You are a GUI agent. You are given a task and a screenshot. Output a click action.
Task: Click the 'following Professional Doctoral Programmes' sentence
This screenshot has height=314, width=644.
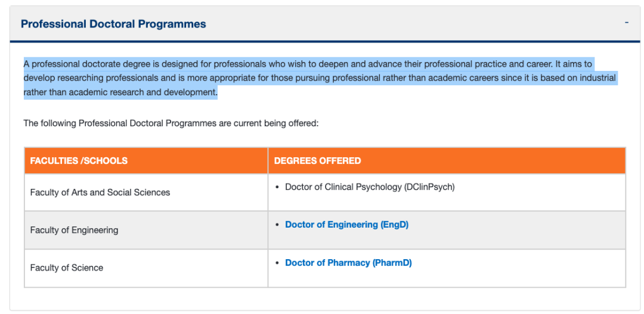171,123
